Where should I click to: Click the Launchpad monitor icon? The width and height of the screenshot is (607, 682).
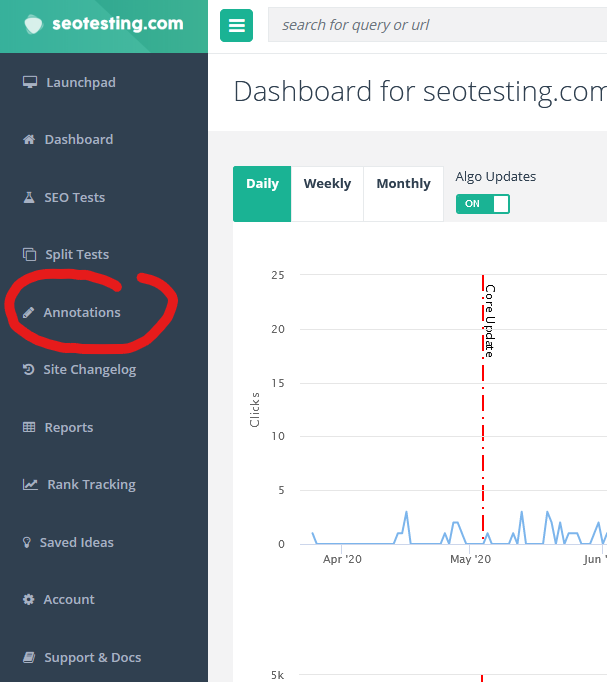point(30,82)
